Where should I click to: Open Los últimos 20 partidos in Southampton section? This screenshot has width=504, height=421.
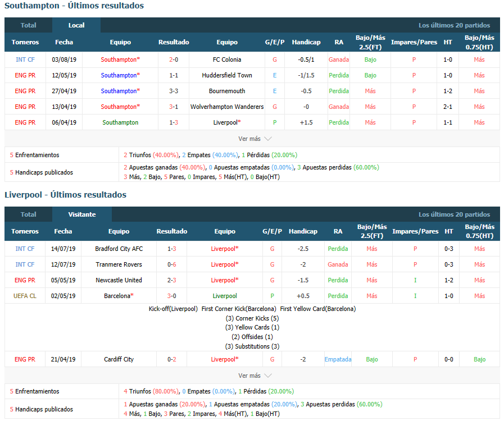454,25
